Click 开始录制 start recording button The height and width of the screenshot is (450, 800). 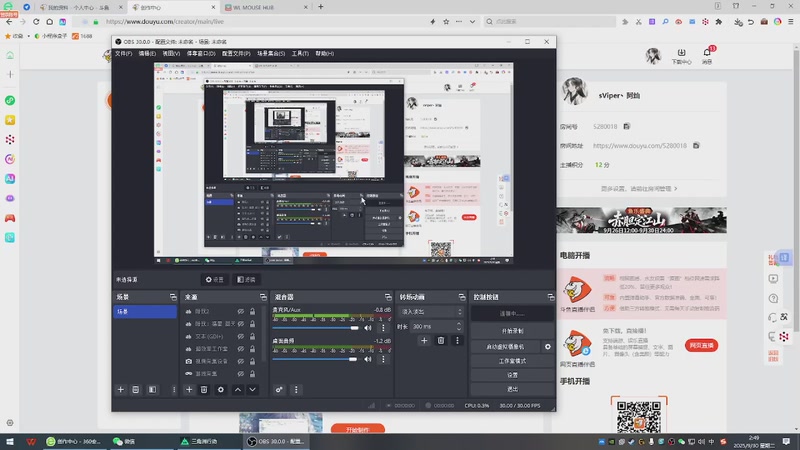512,331
